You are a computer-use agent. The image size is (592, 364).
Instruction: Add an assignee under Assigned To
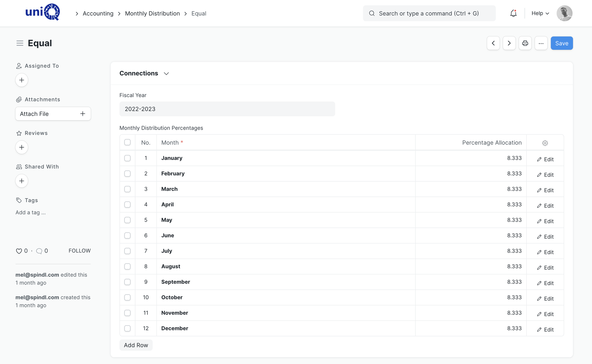pos(22,80)
